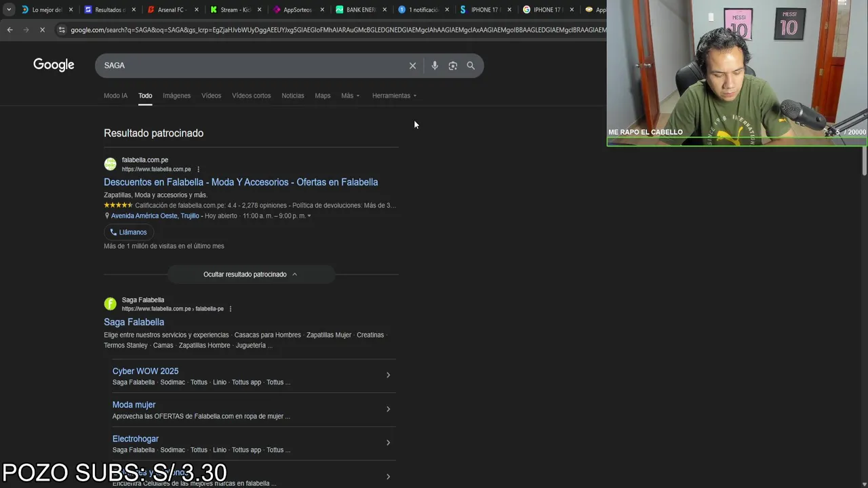Open 'Avenida América Oeste, Trujillo' location link
The width and height of the screenshot is (868, 488).
pos(155,216)
